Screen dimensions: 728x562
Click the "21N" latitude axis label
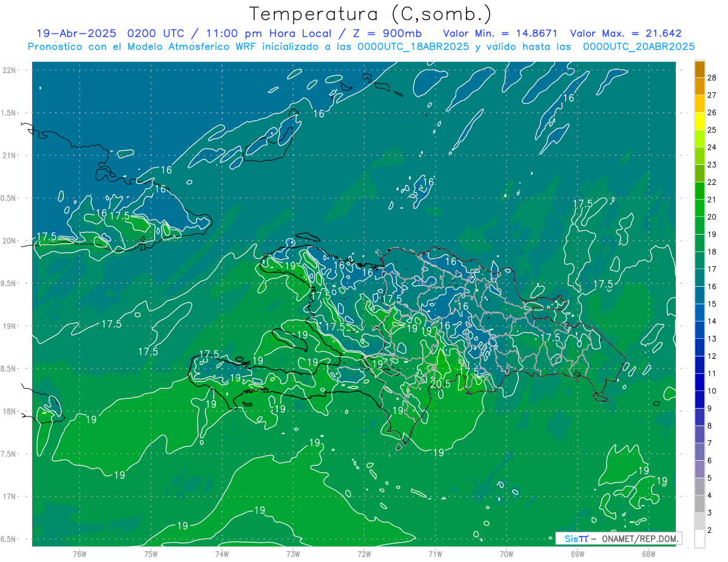10,155
